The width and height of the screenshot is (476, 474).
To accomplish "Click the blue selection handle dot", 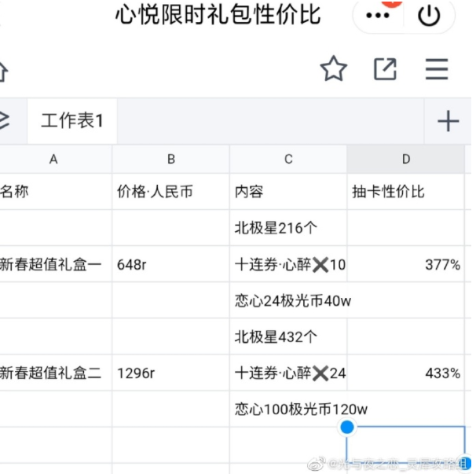I will 346,427.
